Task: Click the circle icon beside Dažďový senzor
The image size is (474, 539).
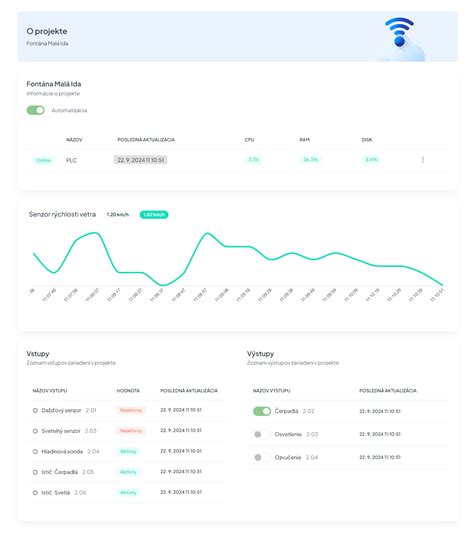Action: tap(35, 410)
